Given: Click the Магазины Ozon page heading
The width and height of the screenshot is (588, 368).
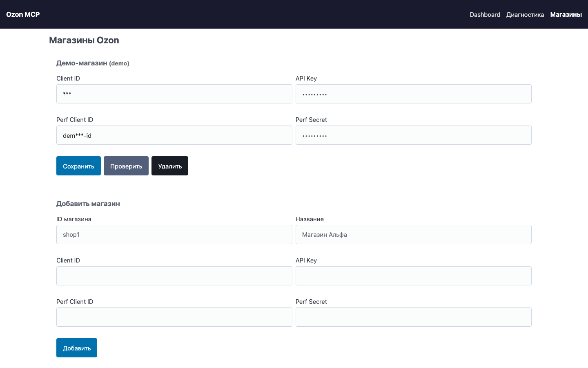Looking at the screenshot, I should click(x=84, y=40).
